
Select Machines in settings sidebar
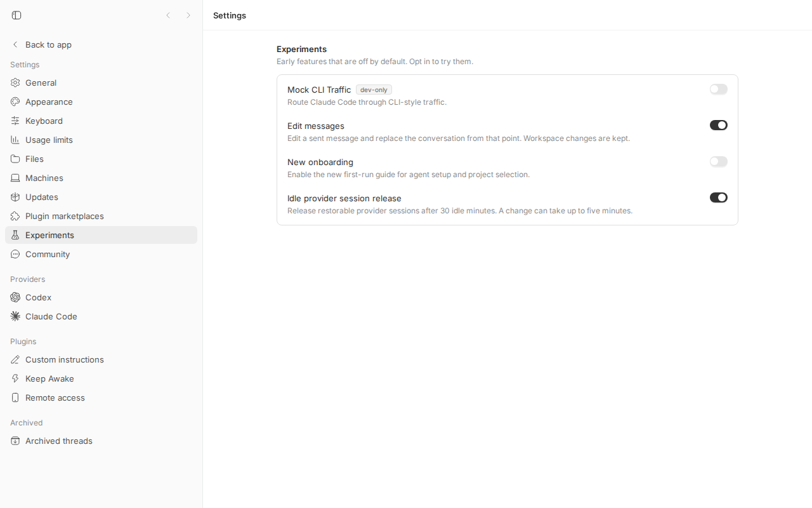(x=101, y=178)
